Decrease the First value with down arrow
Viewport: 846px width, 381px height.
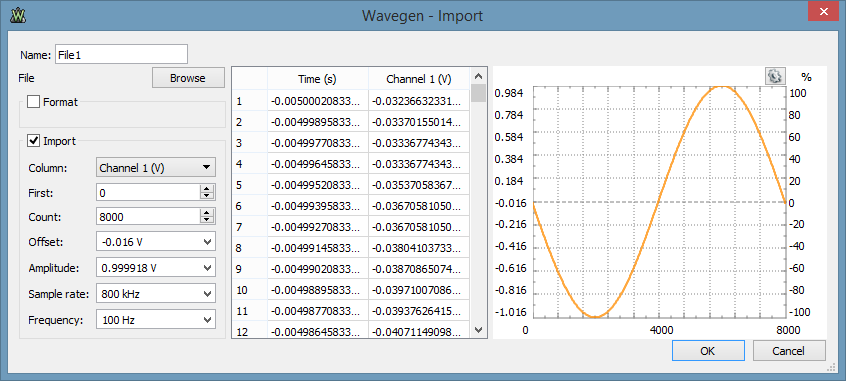coord(207,196)
